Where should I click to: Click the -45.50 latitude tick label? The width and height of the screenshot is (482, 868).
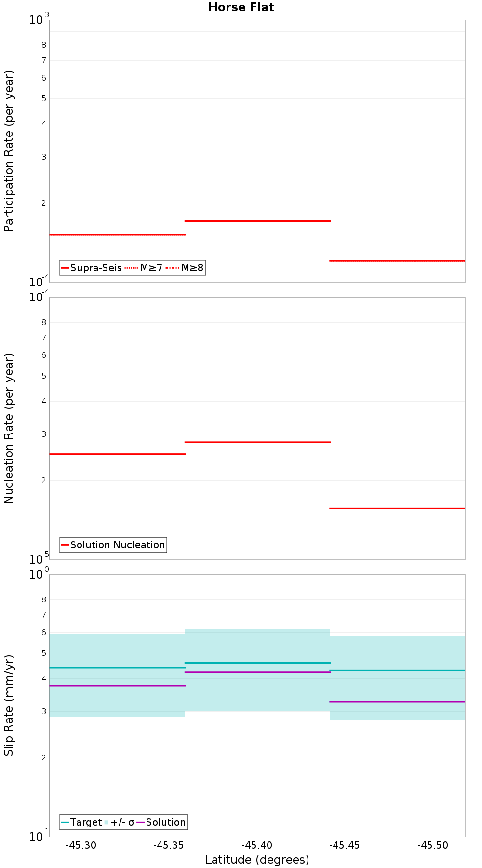point(433,845)
